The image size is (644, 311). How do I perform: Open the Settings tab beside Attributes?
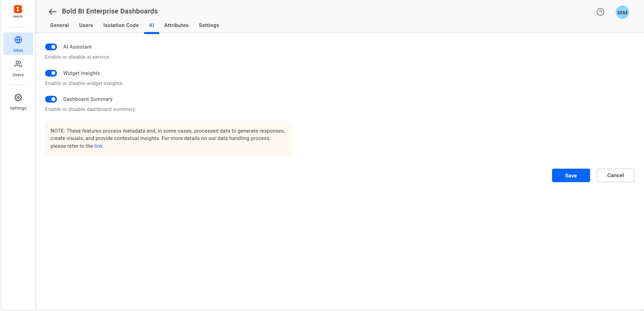tap(209, 25)
